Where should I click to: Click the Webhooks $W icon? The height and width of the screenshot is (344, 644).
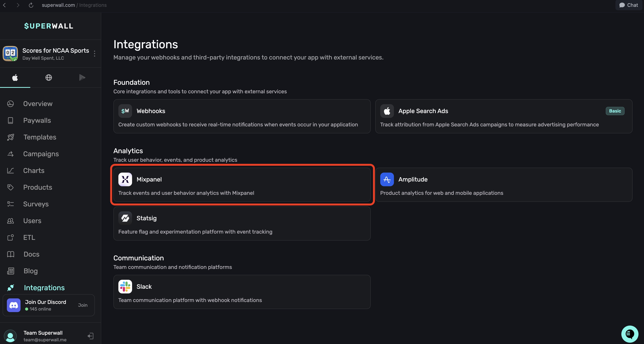[x=125, y=111]
